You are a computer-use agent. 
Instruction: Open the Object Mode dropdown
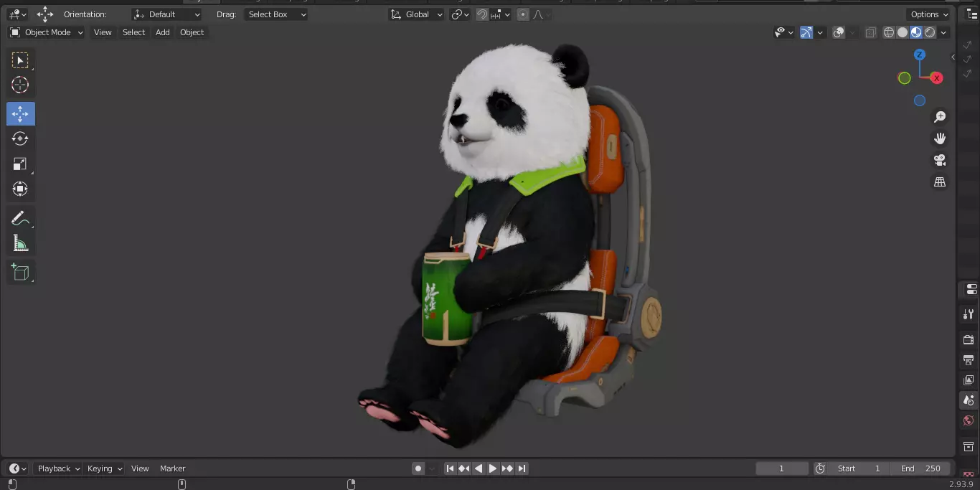47,32
